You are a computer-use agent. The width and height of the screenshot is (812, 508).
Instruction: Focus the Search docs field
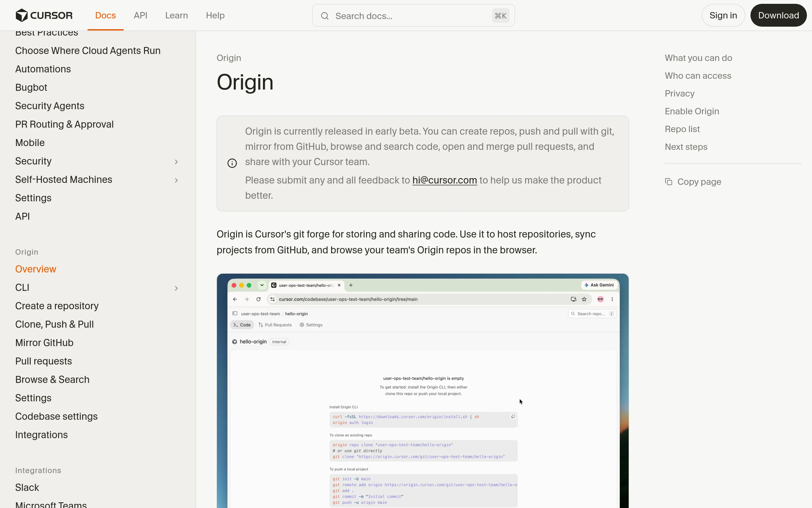[x=413, y=16]
